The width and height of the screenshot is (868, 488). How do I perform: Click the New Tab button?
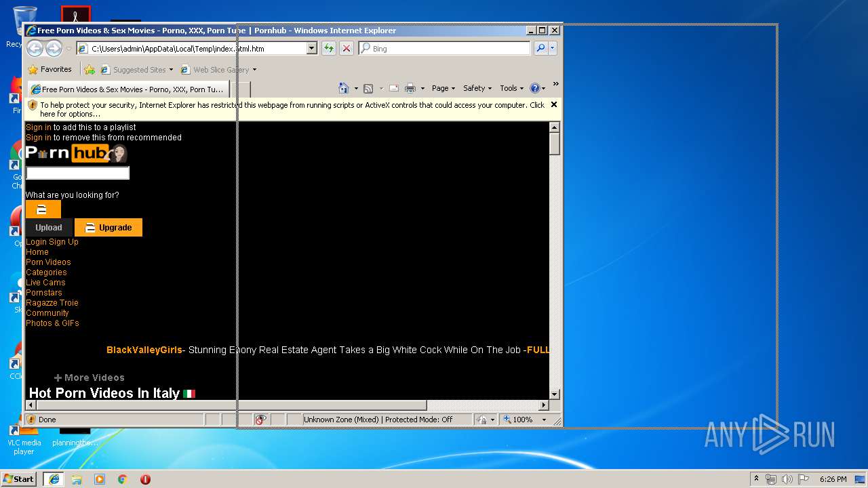click(240, 89)
